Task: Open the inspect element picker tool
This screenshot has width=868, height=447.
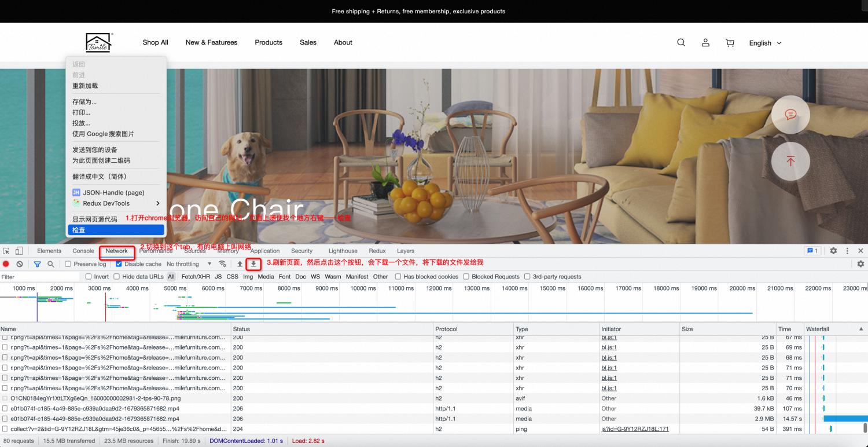Action: [x=6, y=251]
